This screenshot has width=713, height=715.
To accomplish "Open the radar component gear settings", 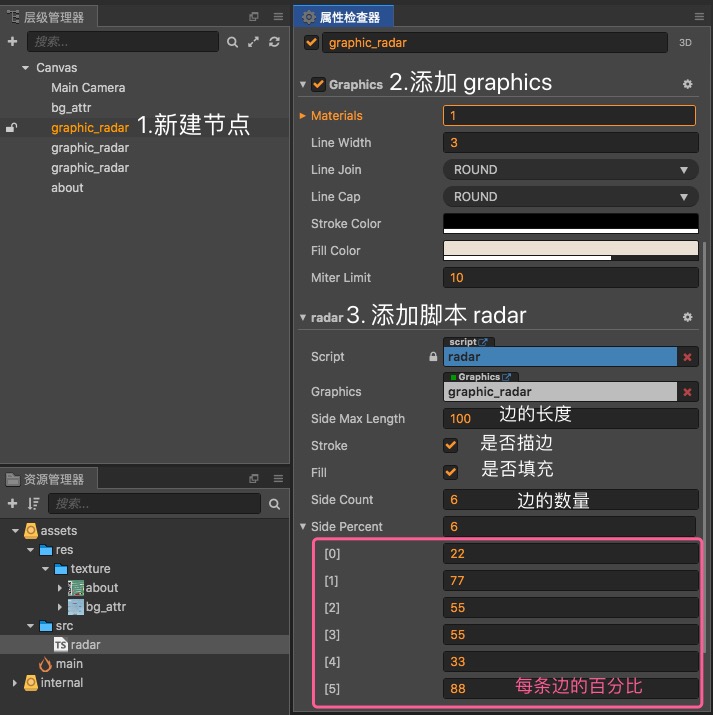I will 687,317.
